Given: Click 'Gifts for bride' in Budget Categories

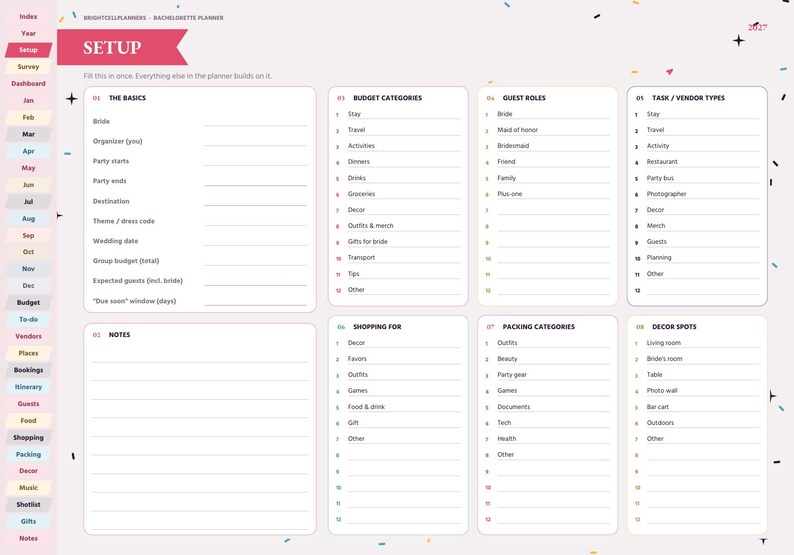Looking at the screenshot, I should (x=367, y=242).
